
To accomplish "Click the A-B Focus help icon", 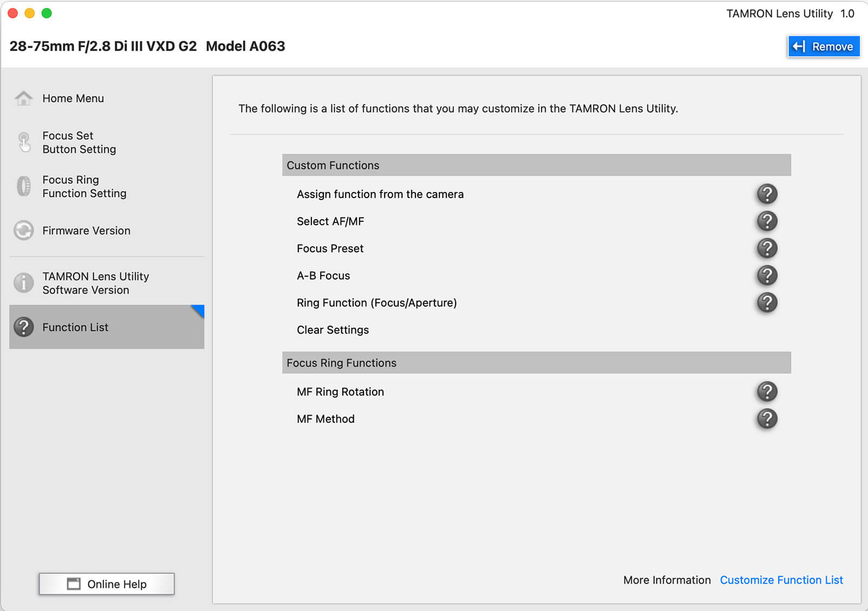I will pos(767,275).
